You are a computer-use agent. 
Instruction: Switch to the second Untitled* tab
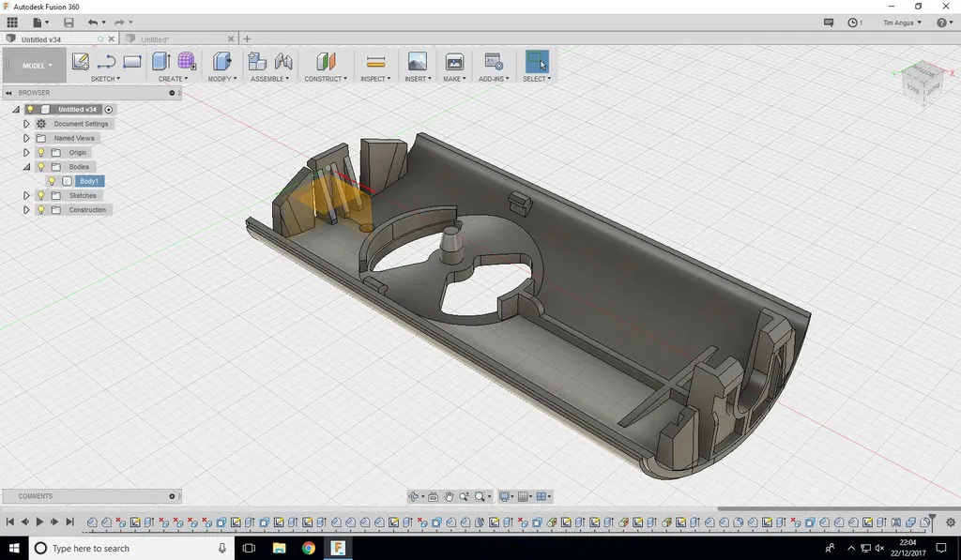(x=156, y=39)
